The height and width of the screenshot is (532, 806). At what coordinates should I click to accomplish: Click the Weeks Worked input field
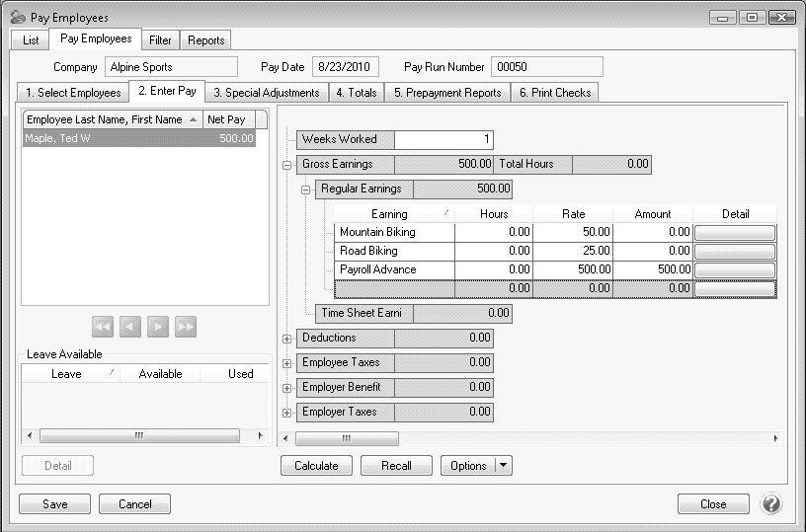coord(443,140)
